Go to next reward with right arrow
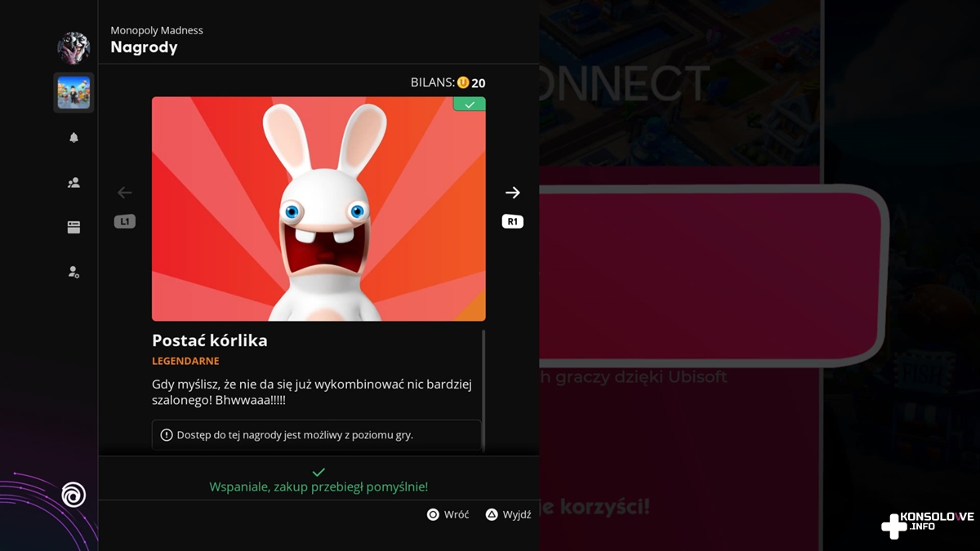This screenshot has width=980, height=551. (512, 193)
